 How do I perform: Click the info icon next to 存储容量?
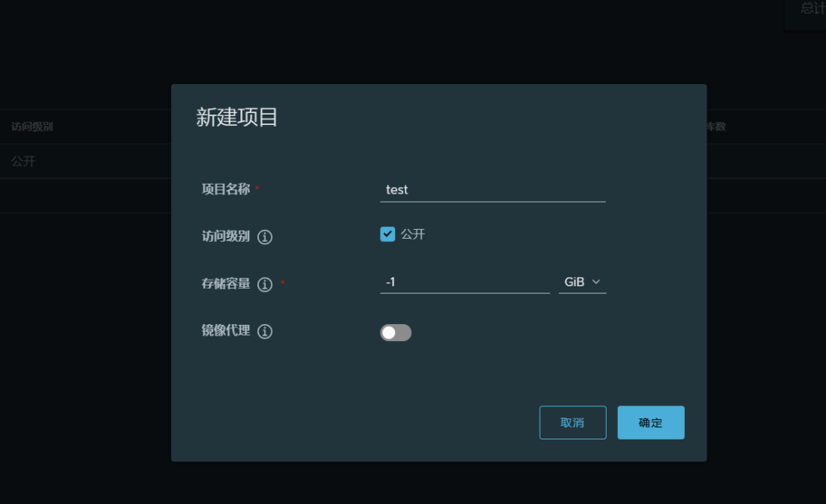tap(265, 285)
